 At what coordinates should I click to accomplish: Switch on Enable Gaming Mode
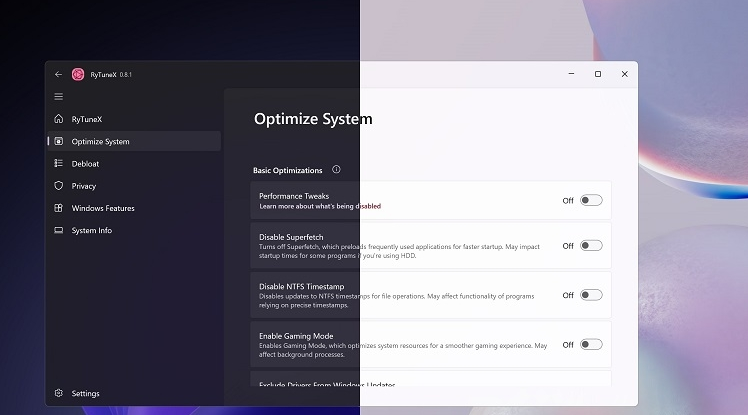coord(591,344)
